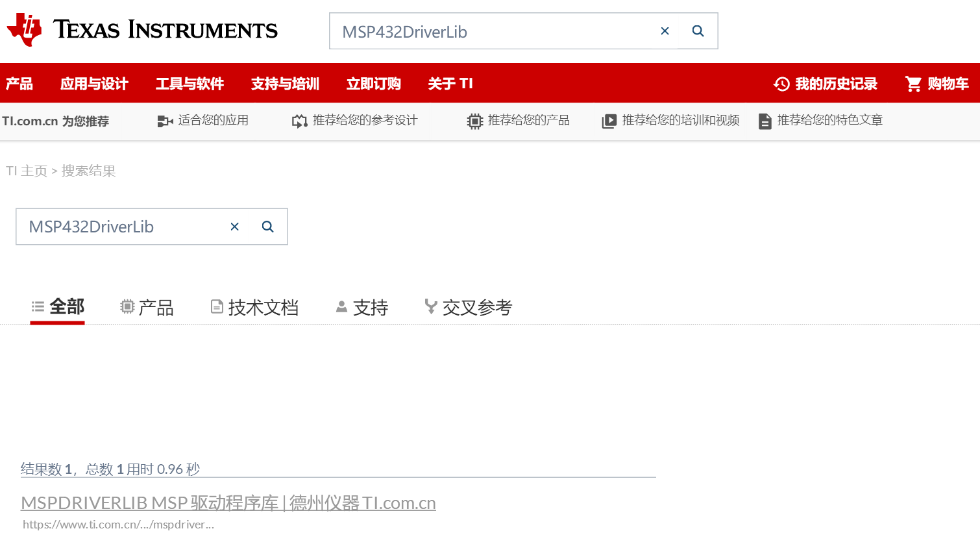Click the reference design icon
The image size is (980, 533).
pyautogui.click(x=299, y=121)
